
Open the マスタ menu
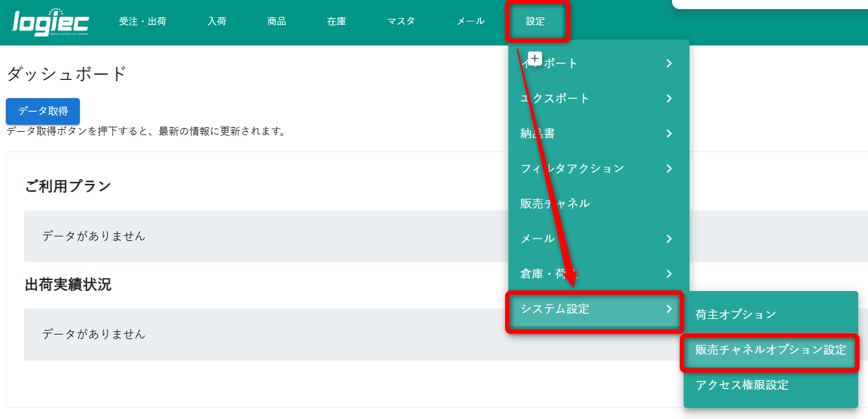[401, 21]
